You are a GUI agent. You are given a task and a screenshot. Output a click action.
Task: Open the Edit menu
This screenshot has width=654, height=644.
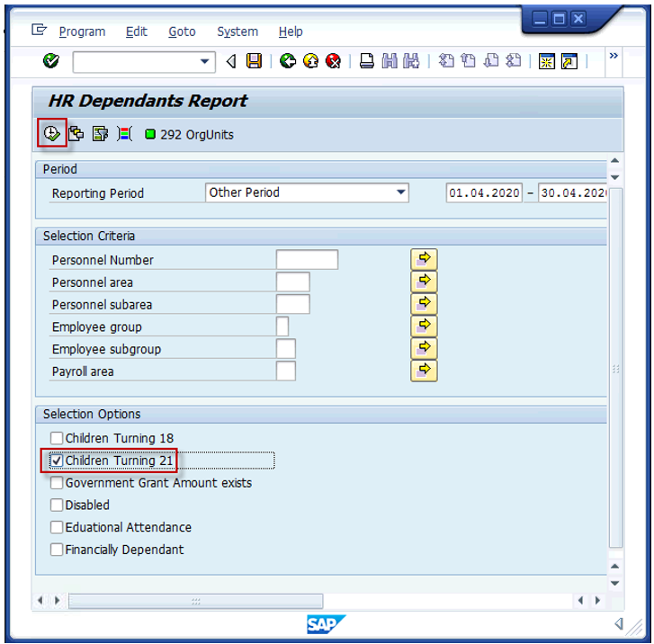point(137,31)
